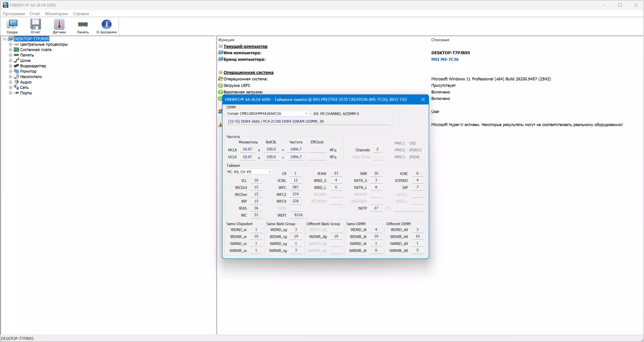Image resolution: width=644 pixels, height=342 pixels.
Task: Click the Функция column header
Action: [x=226, y=40]
